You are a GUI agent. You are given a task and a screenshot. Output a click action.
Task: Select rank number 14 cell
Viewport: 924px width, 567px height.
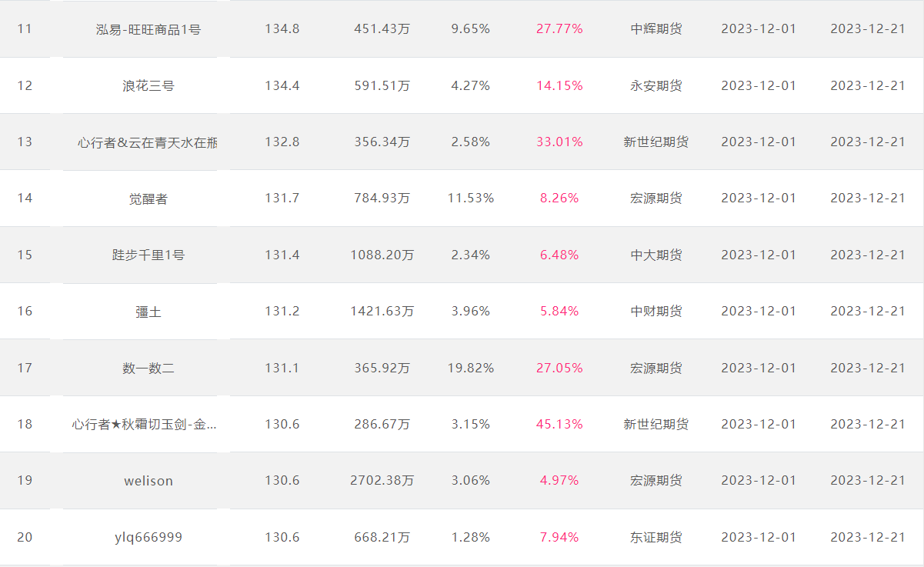(25, 198)
